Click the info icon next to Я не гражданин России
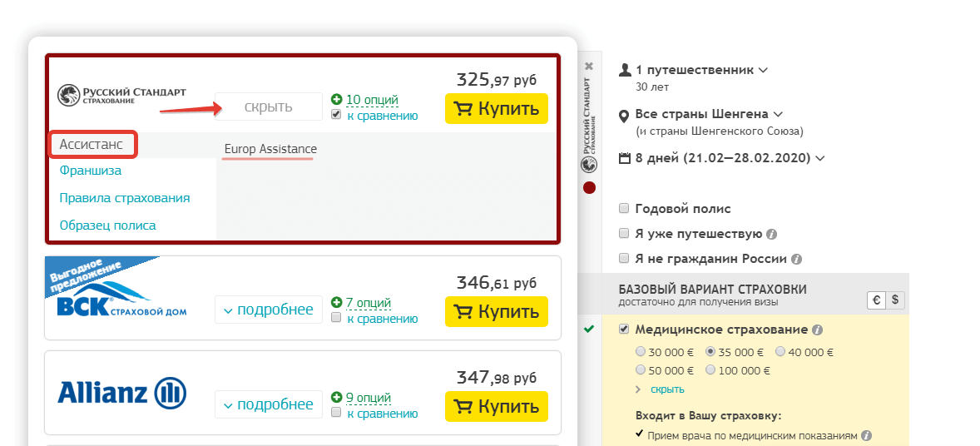This screenshot has height=446, width=980. [796, 259]
